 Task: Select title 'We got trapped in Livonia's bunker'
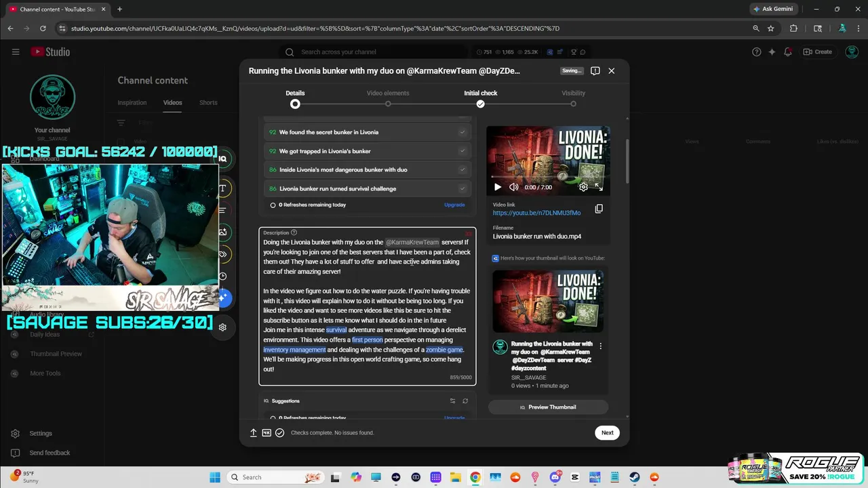368,151
